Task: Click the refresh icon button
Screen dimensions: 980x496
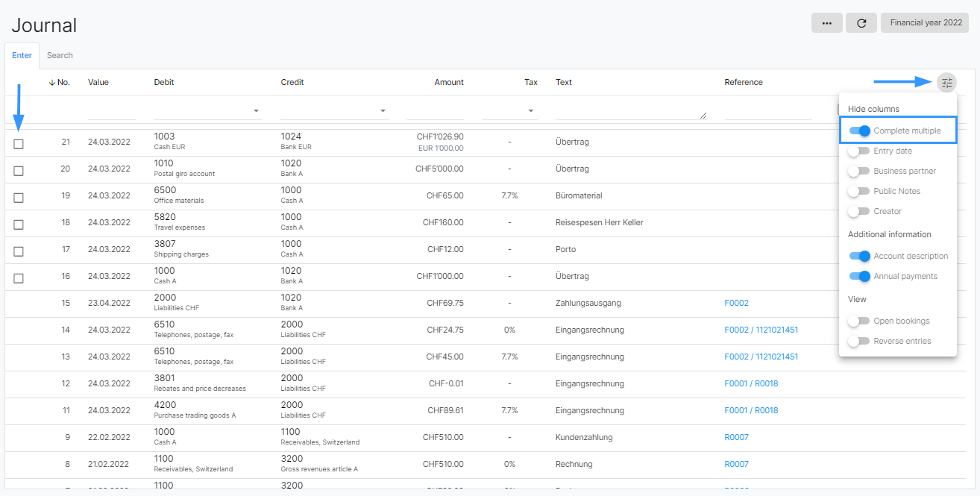Action: [861, 23]
